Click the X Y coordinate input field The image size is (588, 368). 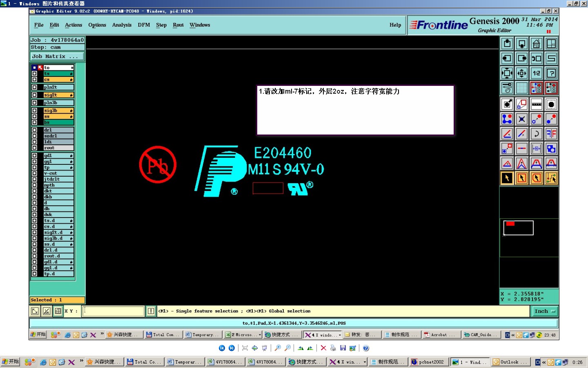coord(113,311)
